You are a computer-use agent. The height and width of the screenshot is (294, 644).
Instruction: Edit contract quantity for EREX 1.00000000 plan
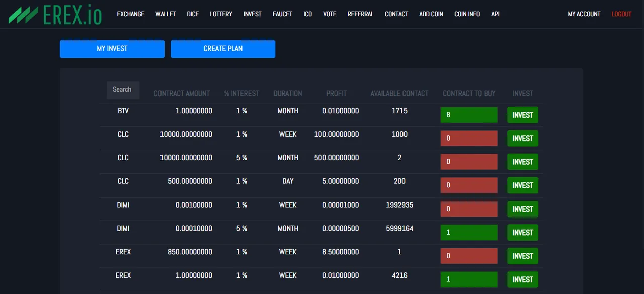click(x=469, y=279)
